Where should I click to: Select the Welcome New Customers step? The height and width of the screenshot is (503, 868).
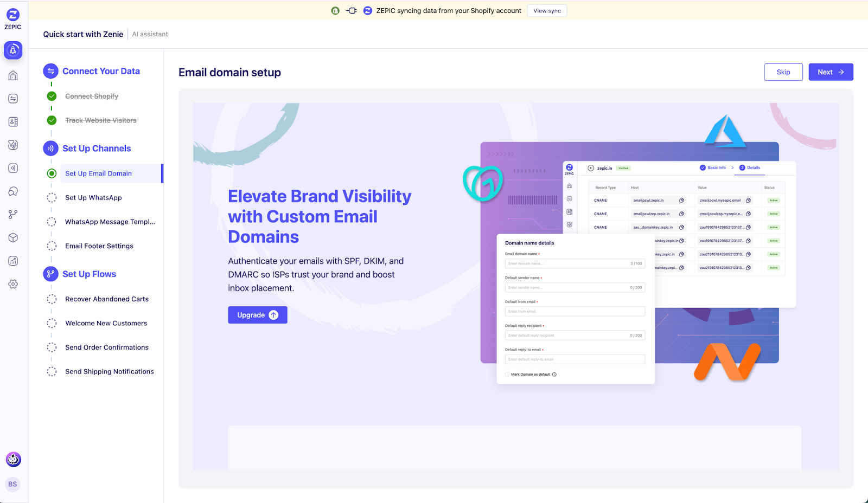106,324
